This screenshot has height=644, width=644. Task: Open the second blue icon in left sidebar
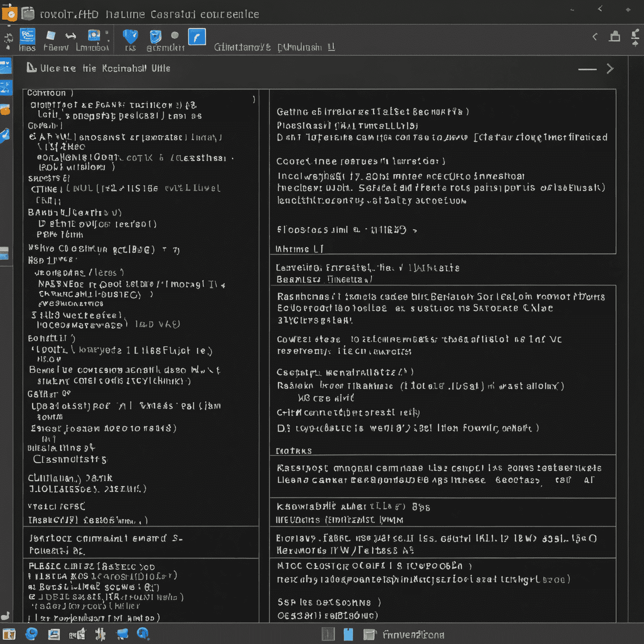[6, 88]
